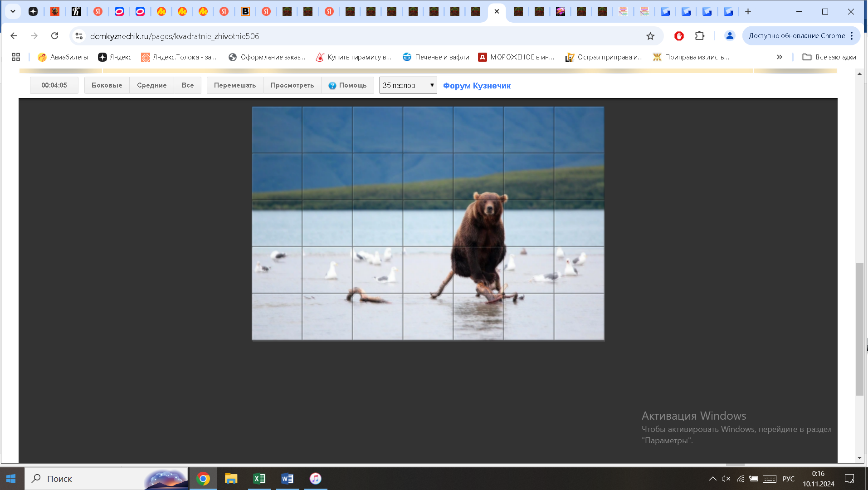The height and width of the screenshot is (490, 868).
Task: Click the vertical scrollbar thumb
Action: click(x=859, y=329)
